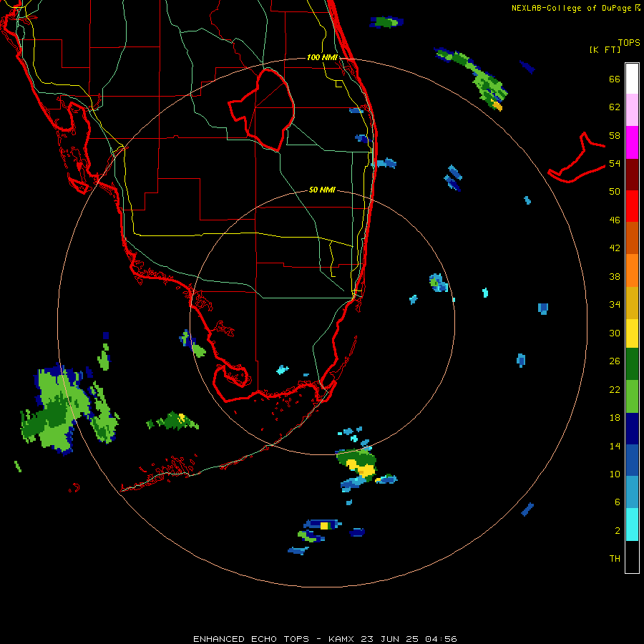The height and width of the screenshot is (644, 644).
Task: Select the dark green legend swatch
Action: pos(632,364)
